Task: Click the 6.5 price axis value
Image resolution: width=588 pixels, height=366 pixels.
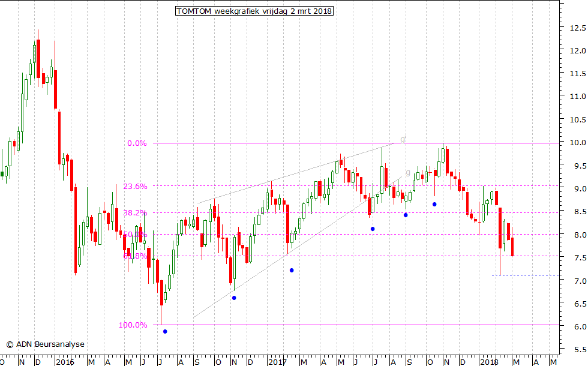Action: [x=580, y=304]
